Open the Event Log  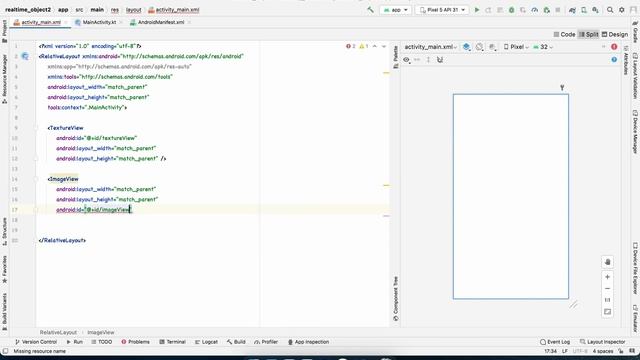pyautogui.click(x=555, y=342)
